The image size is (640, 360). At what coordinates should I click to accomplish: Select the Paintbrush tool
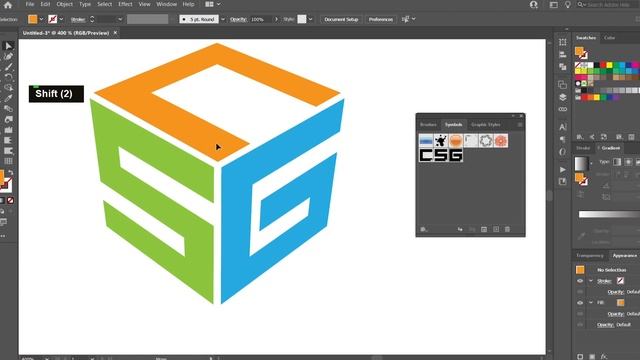(x=8, y=67)
